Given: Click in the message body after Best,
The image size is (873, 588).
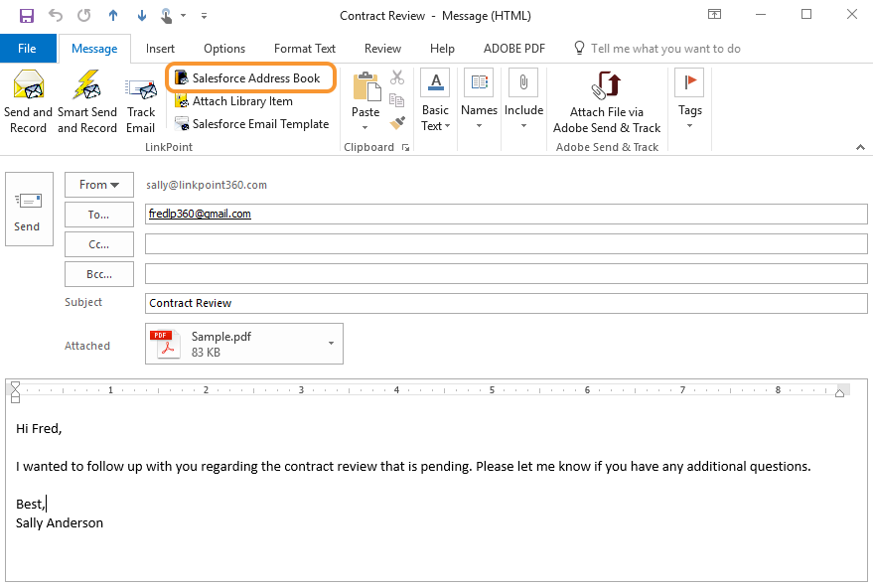Looking at the screenshot, I should tap(47, 504).
